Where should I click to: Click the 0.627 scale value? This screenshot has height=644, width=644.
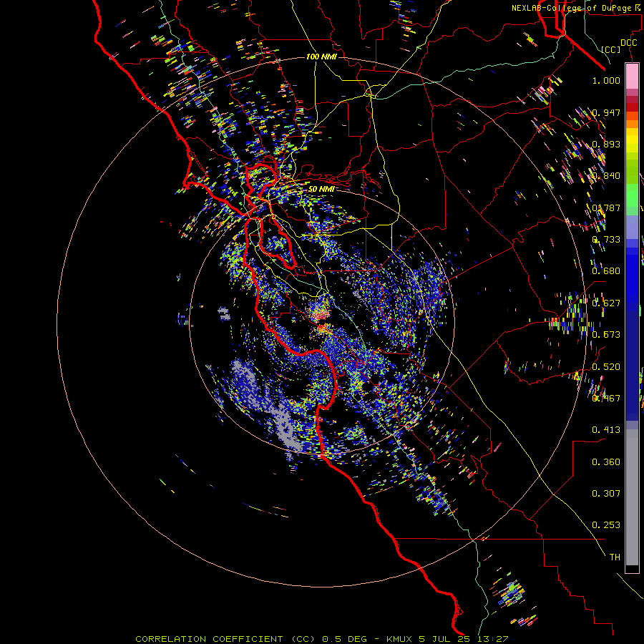tap(606, 303)
